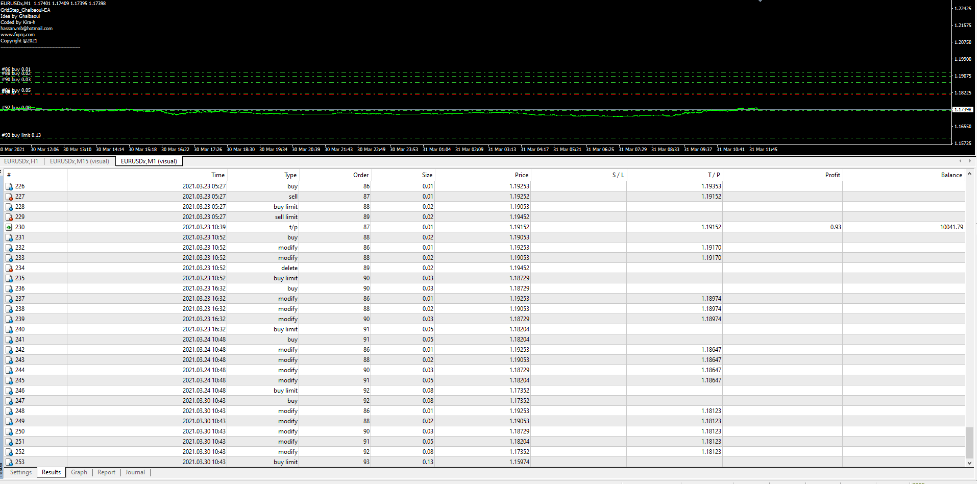Click the modify icon on row 242
This screenshot has height=484, width=980.
point(9,350)
